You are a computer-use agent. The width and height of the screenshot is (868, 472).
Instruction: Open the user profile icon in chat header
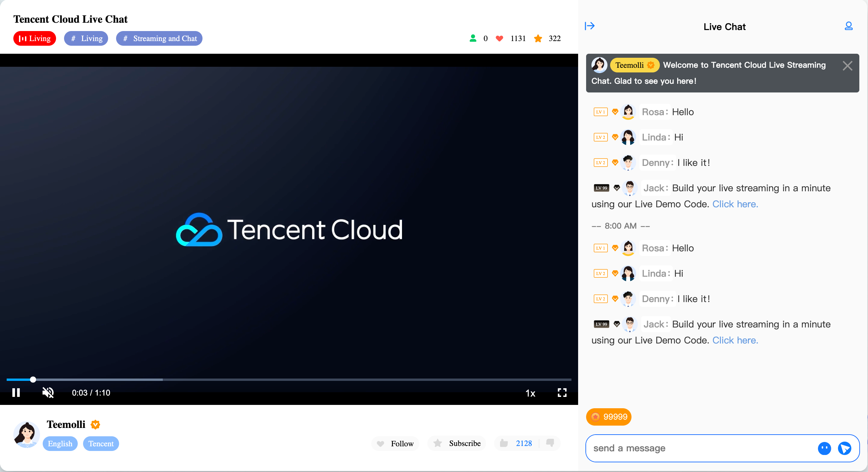pyautogui.click(x=848, y=26)
